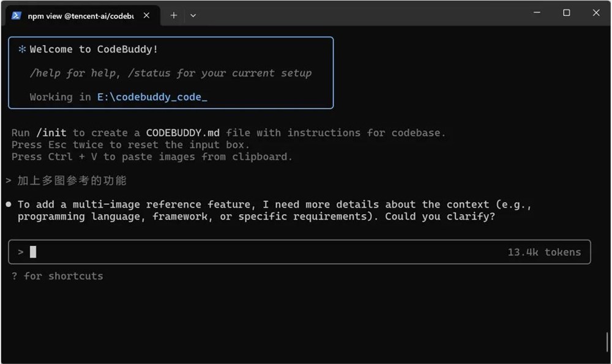This screenshot has height=364, width=612.
Task: Open the terminal profile selector chevron
Action: (x=193, y=15)
